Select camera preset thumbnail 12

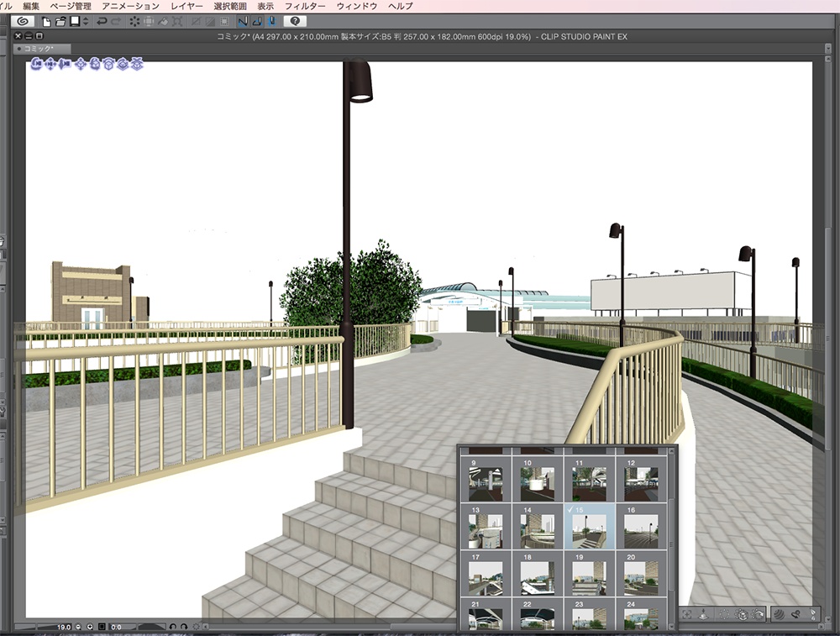(x=641, y=479)
